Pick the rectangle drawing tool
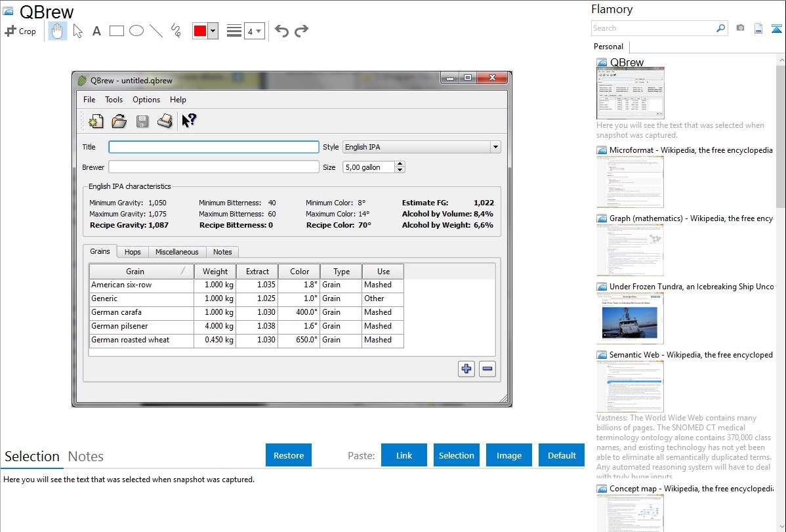 click(x=117, y=31)
